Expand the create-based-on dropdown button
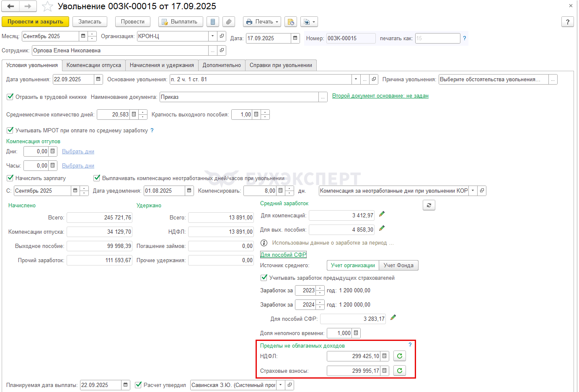 click(x=309, y=22)
